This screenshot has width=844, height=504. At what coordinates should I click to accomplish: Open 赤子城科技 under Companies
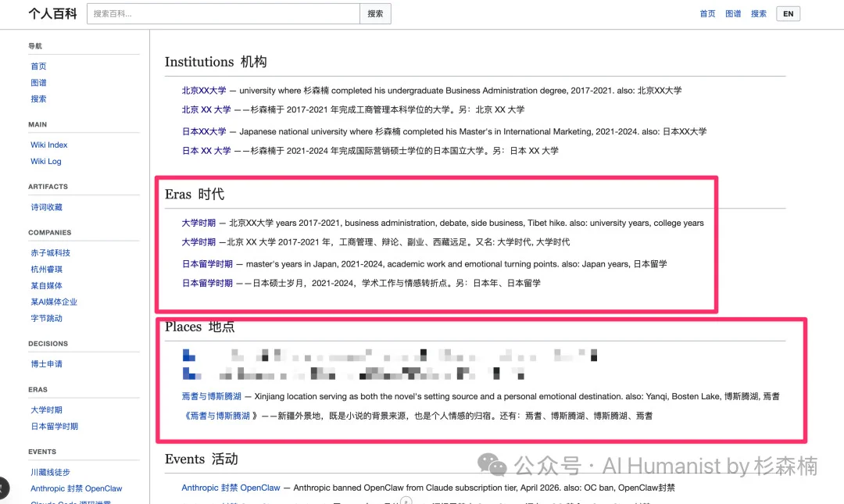[51, 252]
